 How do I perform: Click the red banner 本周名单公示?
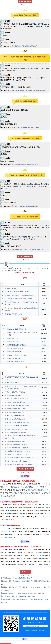(25, 572)
